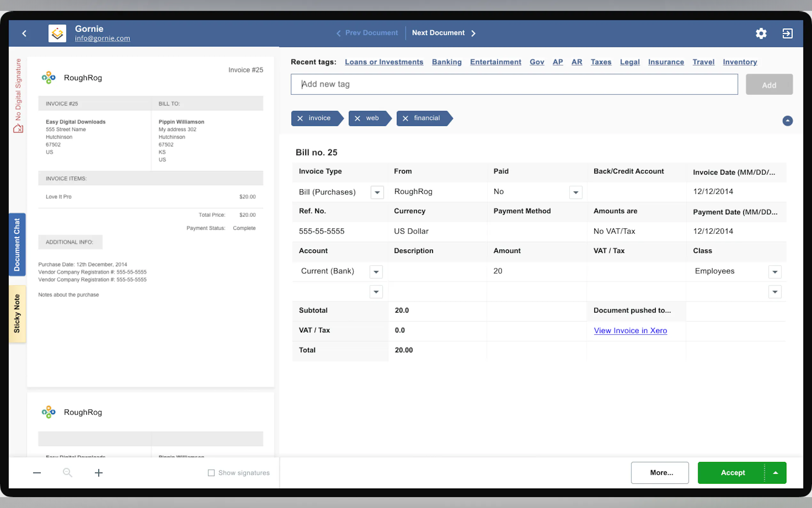Expand Employees class dropdown

click(774, 272)
